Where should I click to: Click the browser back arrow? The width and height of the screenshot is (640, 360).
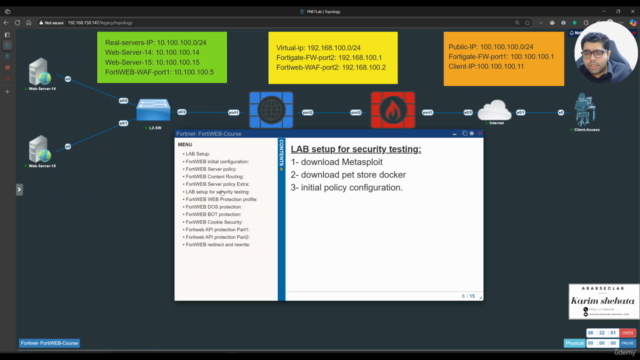coord(6,23)
